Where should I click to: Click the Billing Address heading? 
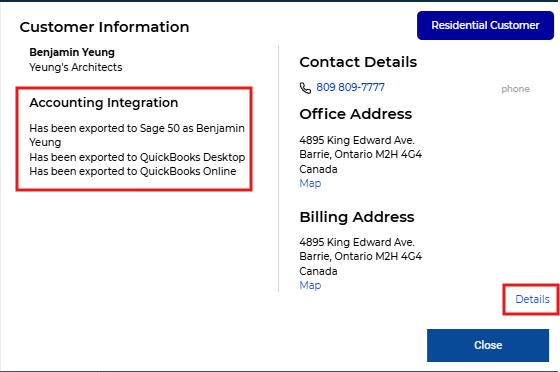[357, 217]
